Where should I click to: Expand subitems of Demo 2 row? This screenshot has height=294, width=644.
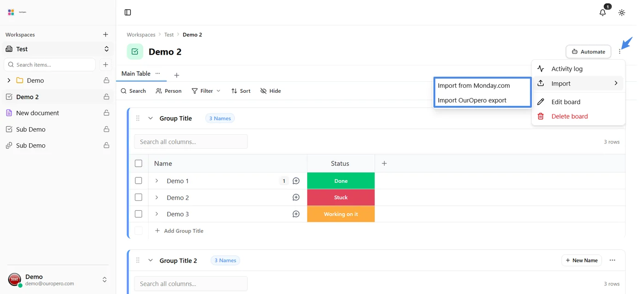(157, 198)
